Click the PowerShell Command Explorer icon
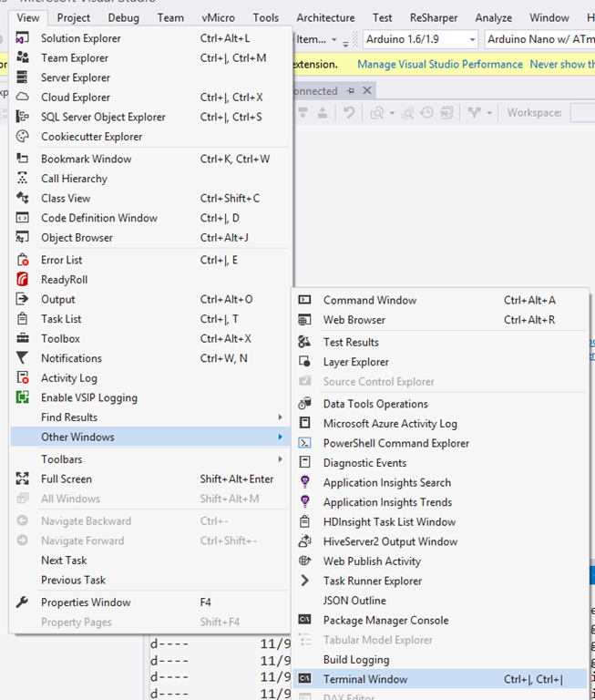 [305, 444]
